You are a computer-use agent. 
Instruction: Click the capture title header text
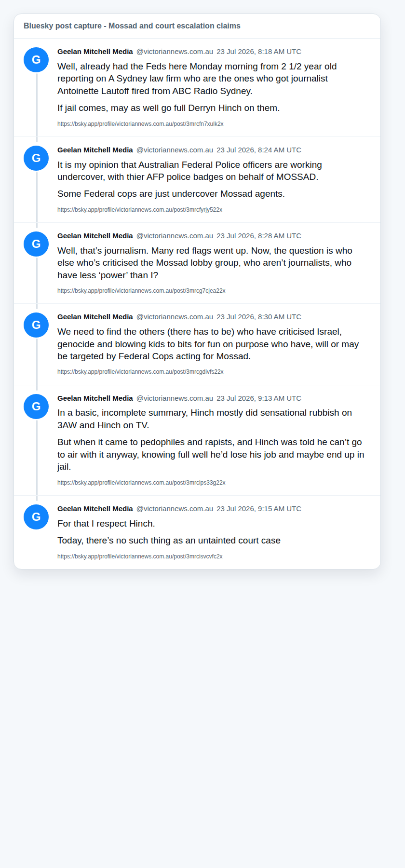(x=132, y=26)
